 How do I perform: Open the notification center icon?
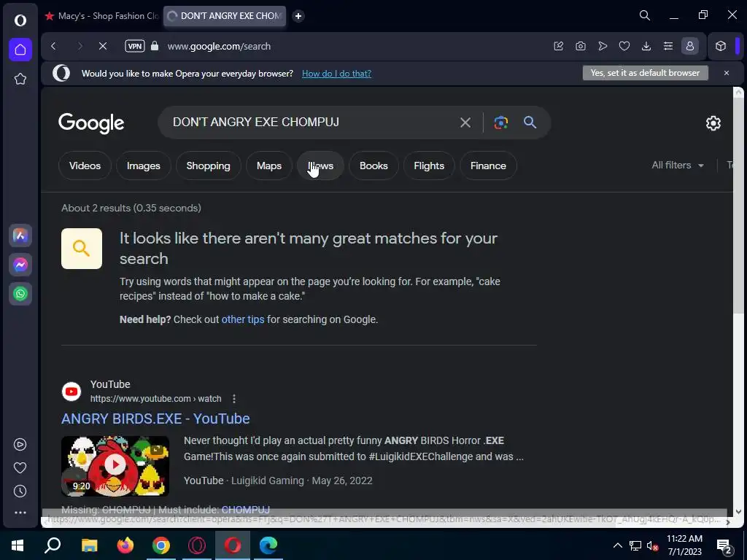[724, 545]
